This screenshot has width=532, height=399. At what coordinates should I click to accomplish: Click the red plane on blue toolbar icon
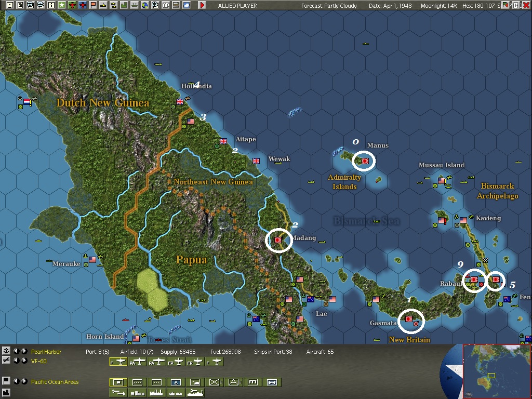point(83,5)
